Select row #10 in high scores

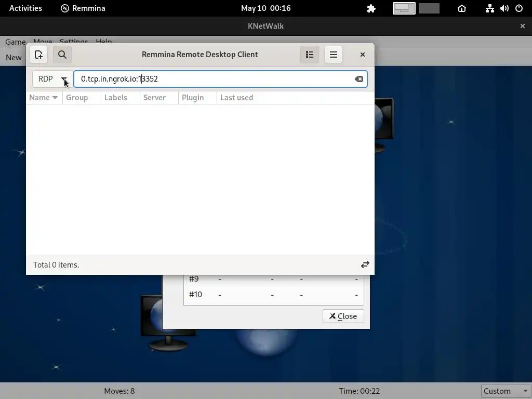(x=273, y=295)
